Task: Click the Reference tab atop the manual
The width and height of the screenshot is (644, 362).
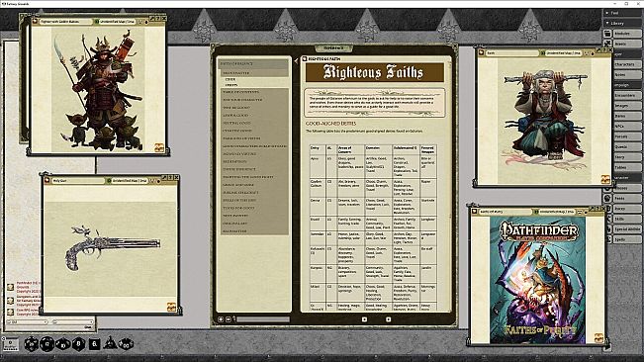Action: [x=333, y=48]
